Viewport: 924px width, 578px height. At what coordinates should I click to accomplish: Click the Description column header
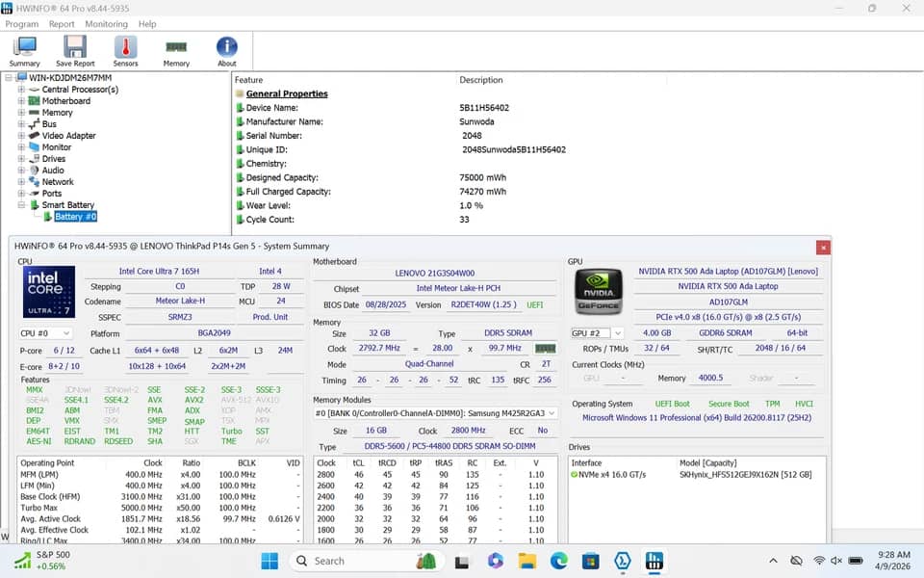pos(481,80)
